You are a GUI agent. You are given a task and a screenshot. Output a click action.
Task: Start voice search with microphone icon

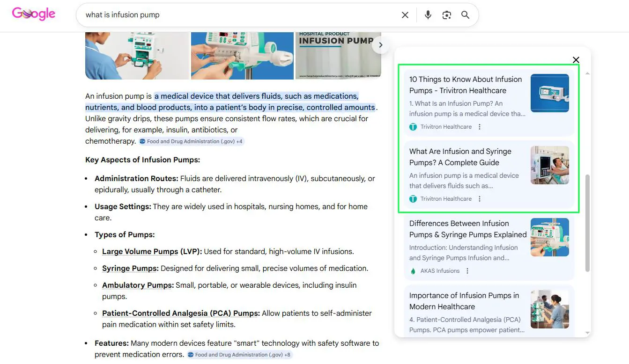[x=428, y=15]
